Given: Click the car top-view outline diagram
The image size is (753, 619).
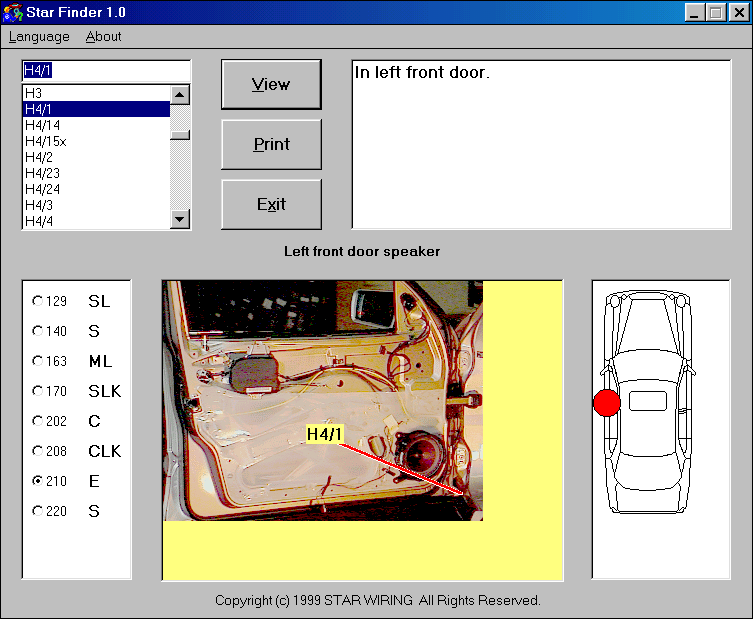Looking at the screenshot, I should coord(648,401).
